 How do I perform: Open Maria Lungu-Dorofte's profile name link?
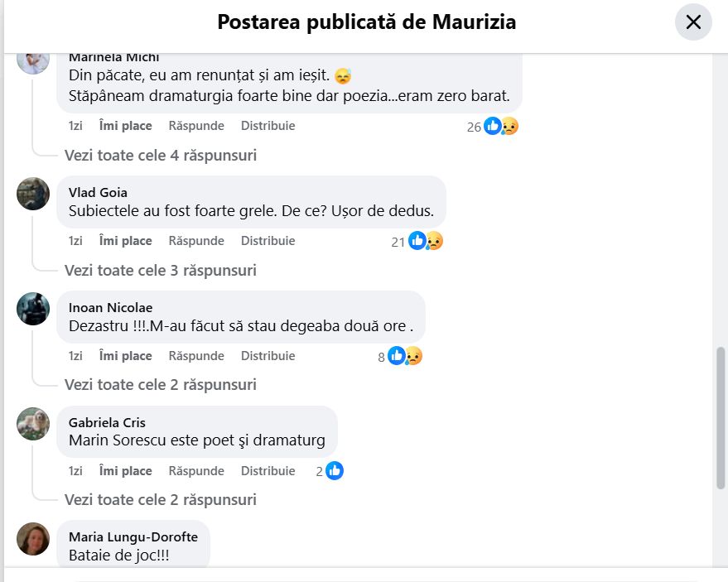click(133, 537)
